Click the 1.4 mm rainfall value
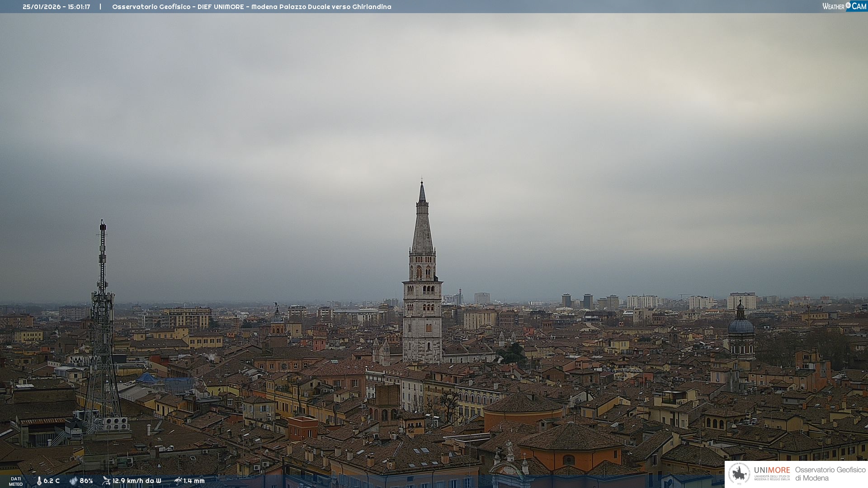 [x=194, y=481]
